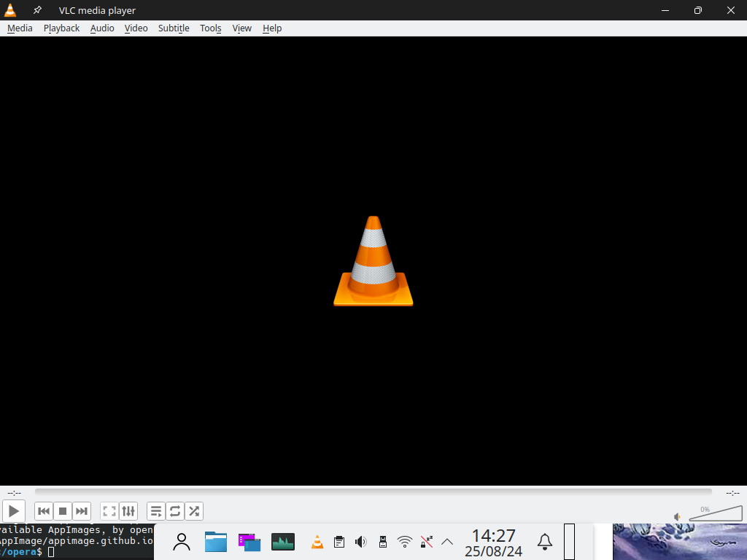Click the VLC tray icon
The height and width of the screenshot is (560, 747).
point(317,542)
